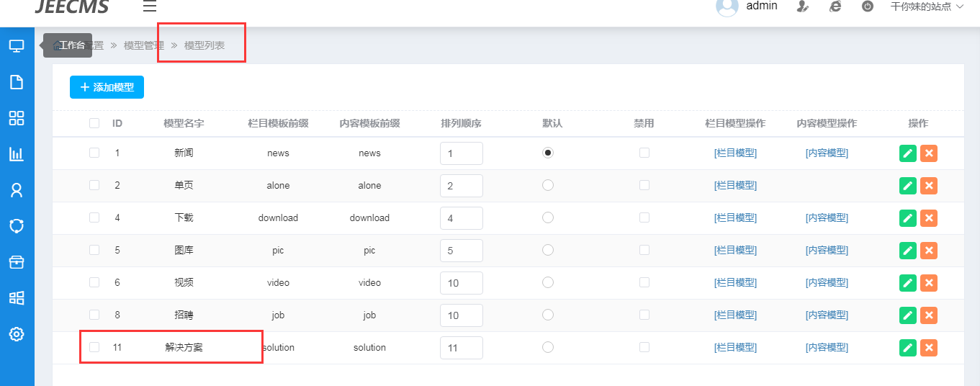This screenshot has height=386, width=980.
Task: Tick the checkbox for the 下载 row
Action: [94, 217]
